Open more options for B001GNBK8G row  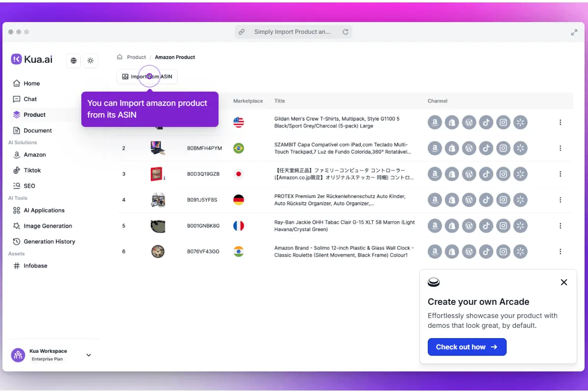point(560,226)
